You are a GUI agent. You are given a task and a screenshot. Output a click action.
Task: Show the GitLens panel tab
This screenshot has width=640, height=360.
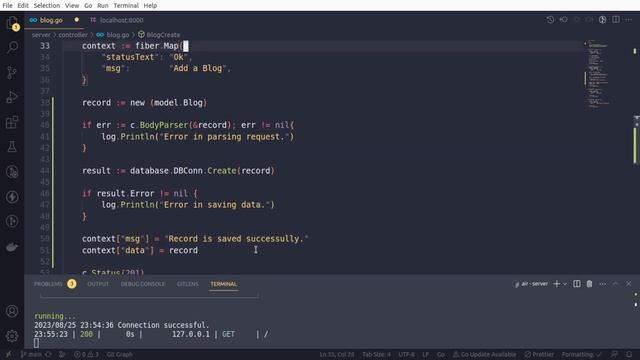tap(187, 284)
